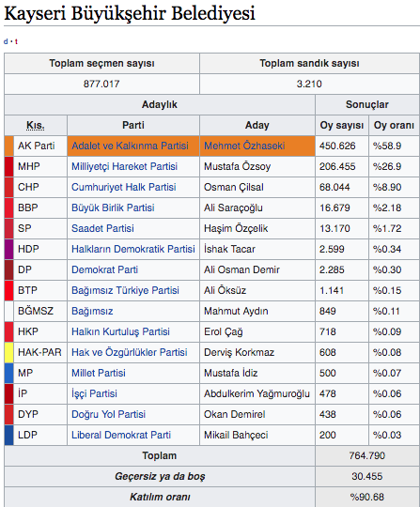This screenshot has height=507, width=420.
Task: Select ballot box count 3.210
Action: coord(310,84)
